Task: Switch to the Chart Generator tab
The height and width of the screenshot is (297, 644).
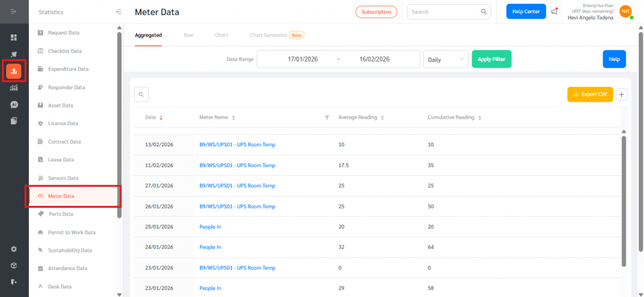Action: click(269, 35)
